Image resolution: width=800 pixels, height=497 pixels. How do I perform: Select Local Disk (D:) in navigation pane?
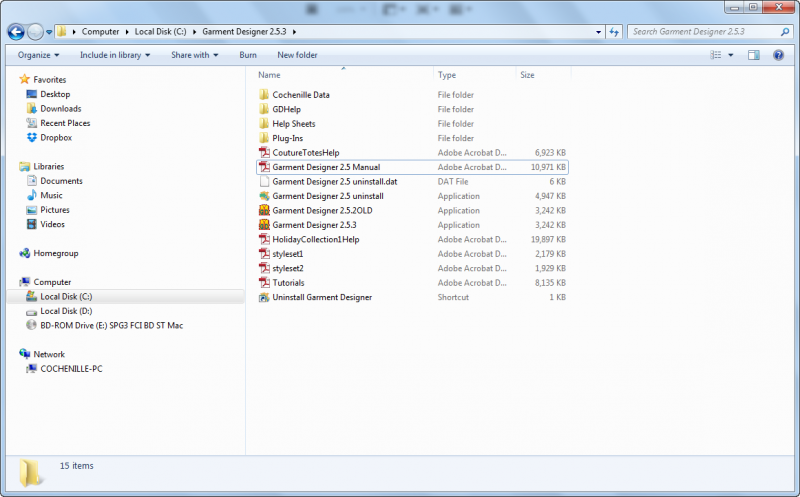tap(66, 311)
